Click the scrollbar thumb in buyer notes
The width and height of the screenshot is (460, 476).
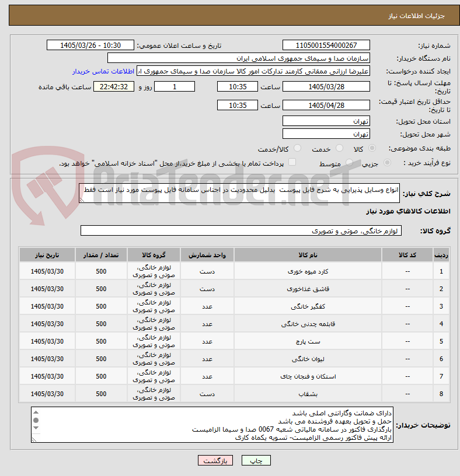pos(36,420)
